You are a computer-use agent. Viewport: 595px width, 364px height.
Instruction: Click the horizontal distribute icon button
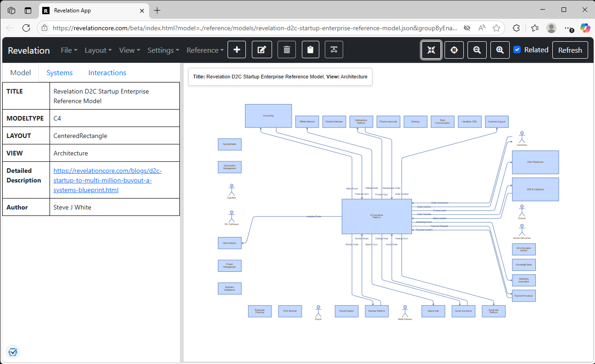click(x=334, y=50)
